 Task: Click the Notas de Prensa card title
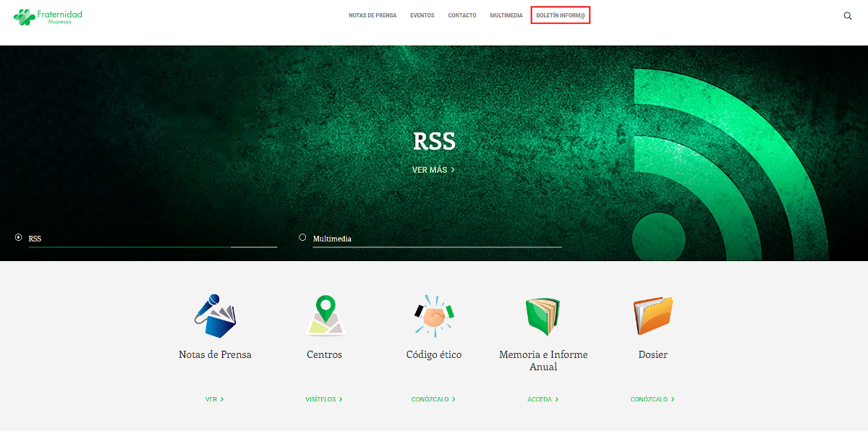point(215,355)
